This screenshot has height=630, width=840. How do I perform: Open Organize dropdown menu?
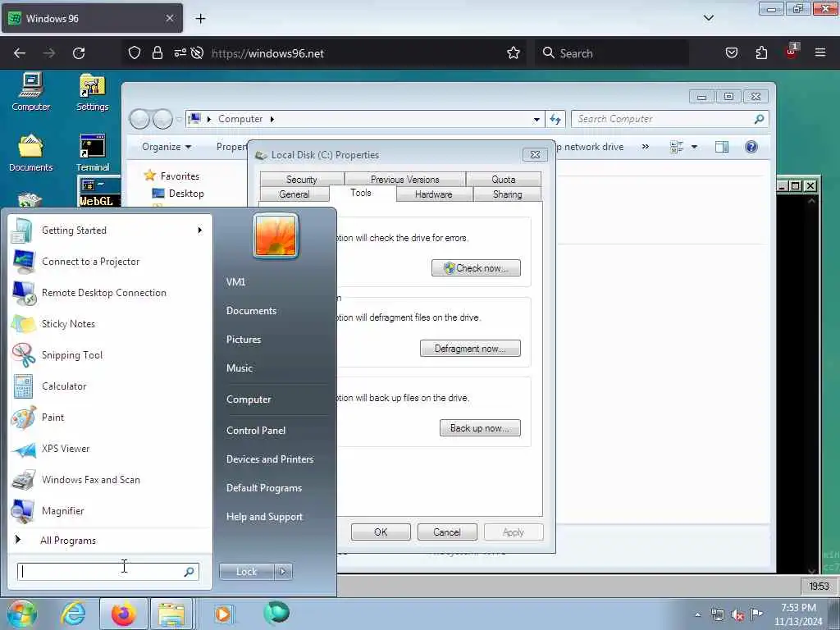coord(167,147)
